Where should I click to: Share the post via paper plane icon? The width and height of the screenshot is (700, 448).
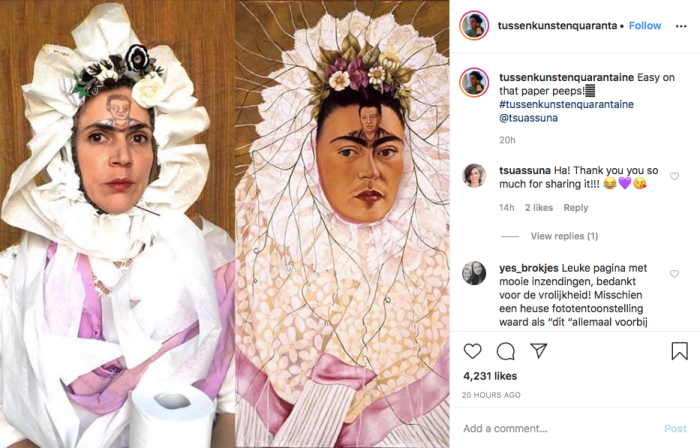pyautogui.click(x=539, y=351)
